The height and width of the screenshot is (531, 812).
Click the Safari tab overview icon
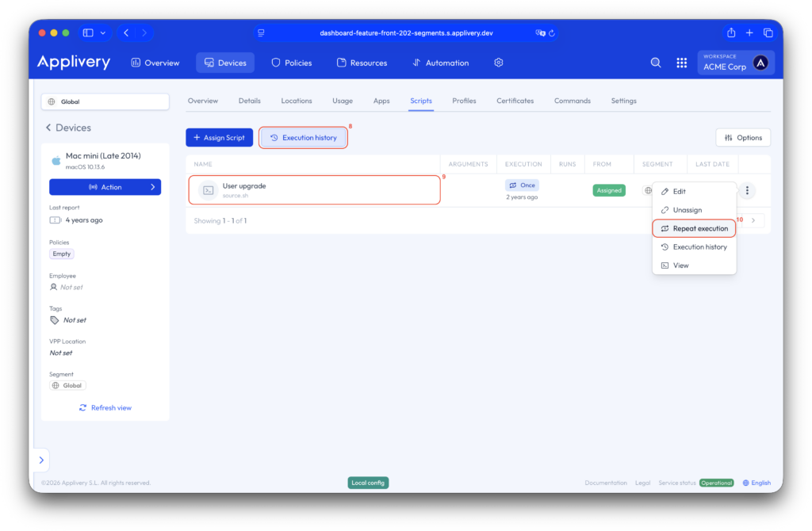pos(768,32)
